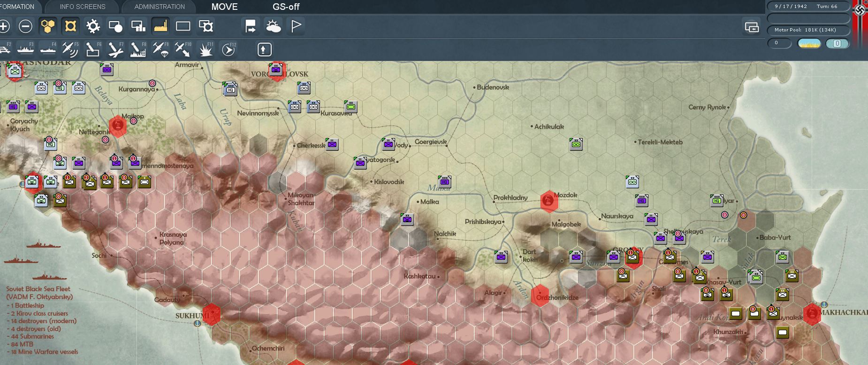868x365 pixels.
Task: Select the F6 ground bombing mode
Action: (93, 49)
